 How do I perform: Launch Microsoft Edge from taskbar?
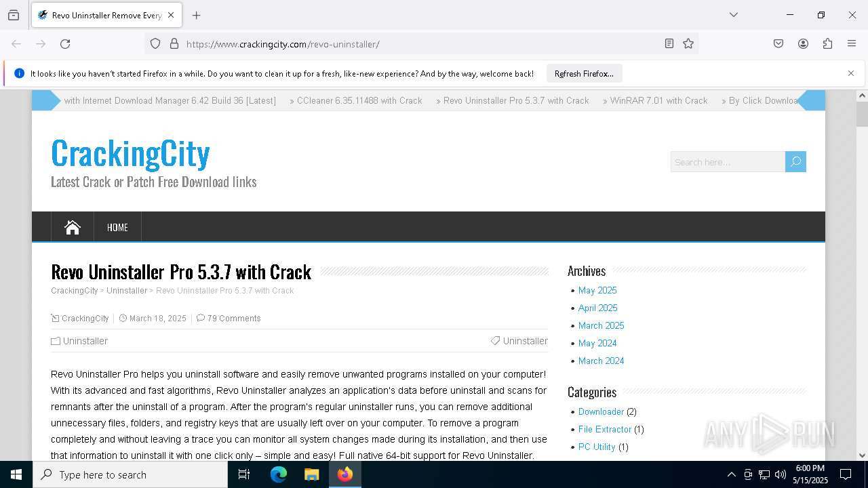pyautogui.click(x=279, y=474)
